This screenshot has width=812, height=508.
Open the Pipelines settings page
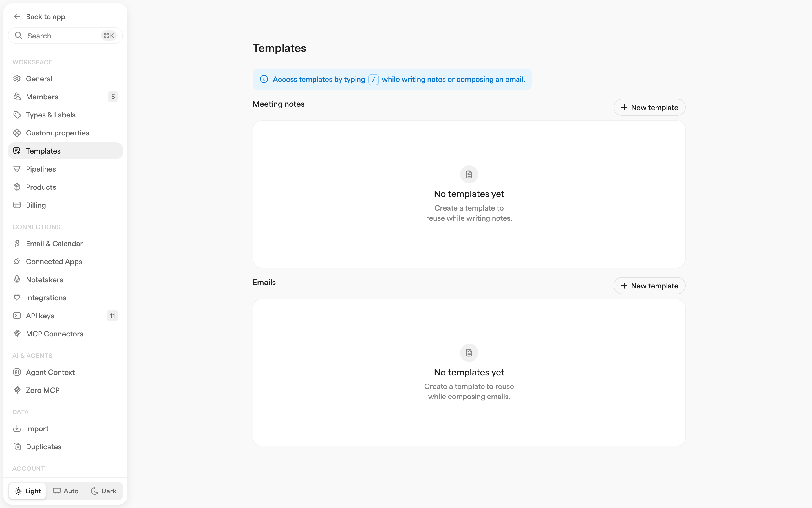coord(65,169)
